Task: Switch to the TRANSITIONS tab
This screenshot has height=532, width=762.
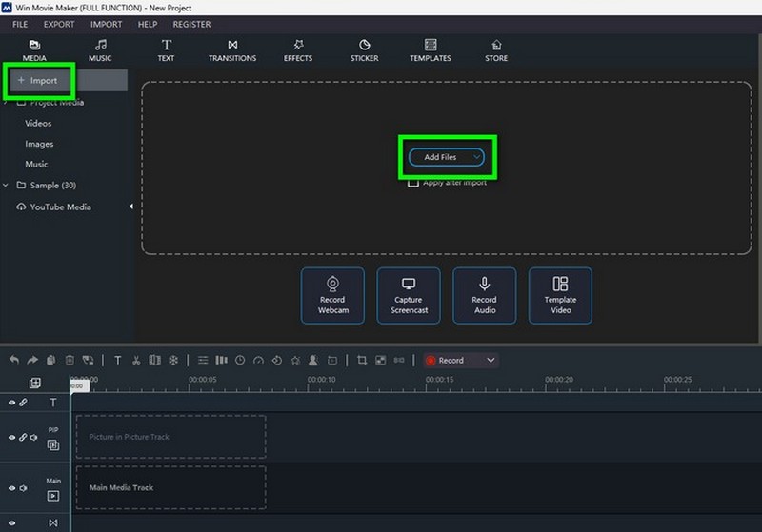Action: point(232,50)
